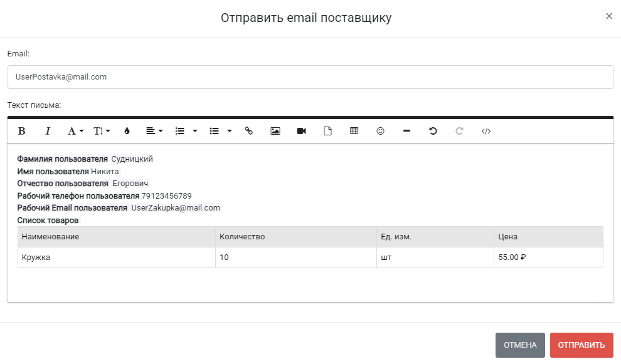Click the insert file icon
Image resolution: width=621 pixels, height=364 pixels.
(327, 131)
